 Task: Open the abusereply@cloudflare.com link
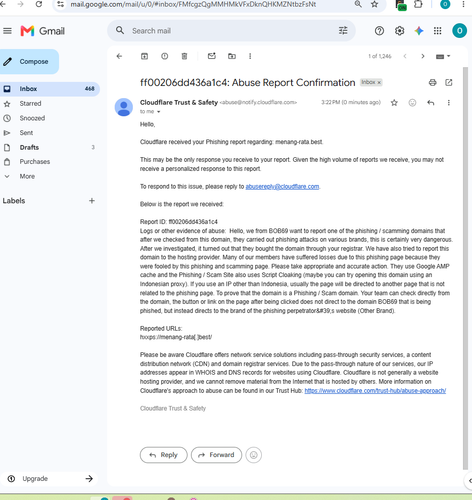(x=282, y=187)
